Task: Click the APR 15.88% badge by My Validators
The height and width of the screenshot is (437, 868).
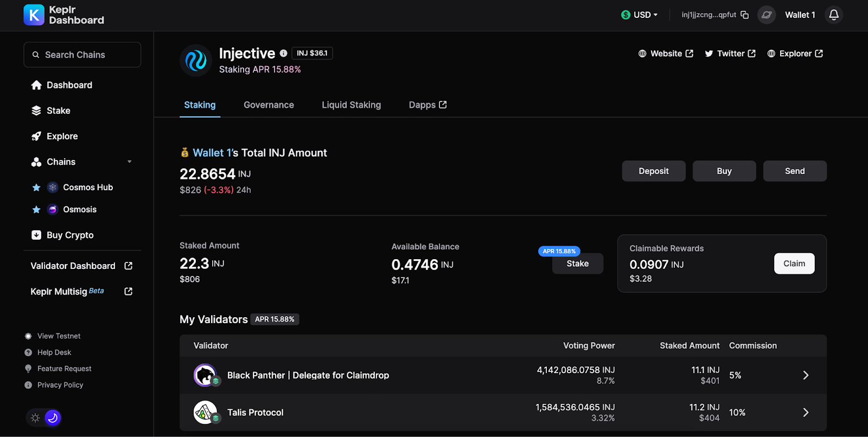Action: pyautogui.click(x=275, y=319)
